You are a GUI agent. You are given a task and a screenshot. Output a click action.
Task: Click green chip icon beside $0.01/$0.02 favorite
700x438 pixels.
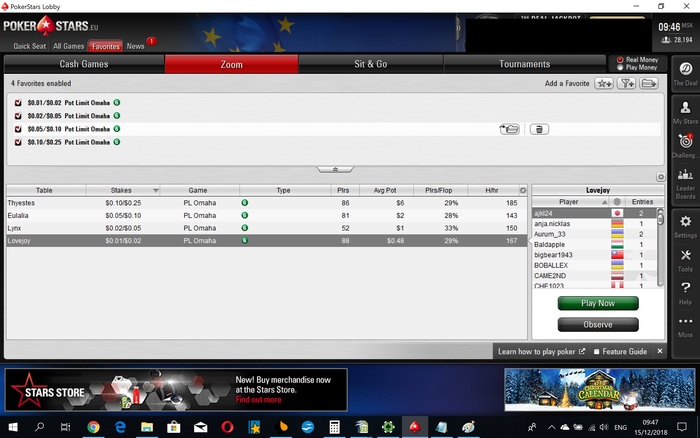coord(117,103)
